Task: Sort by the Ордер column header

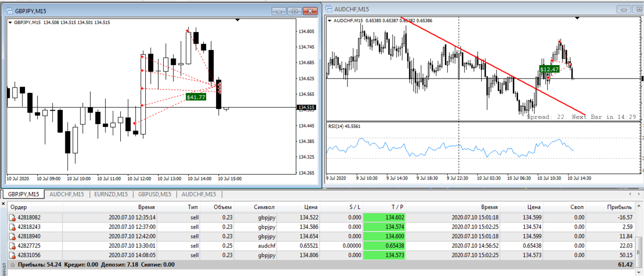Action: tap(36, 207)
